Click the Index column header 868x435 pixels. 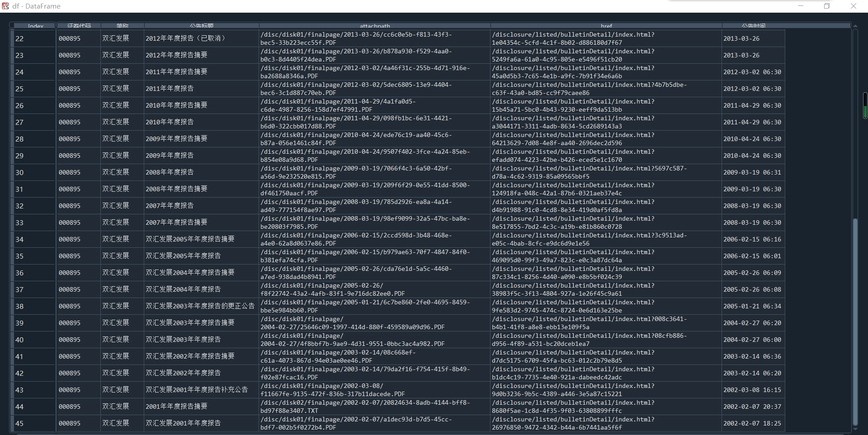point(34,26)
